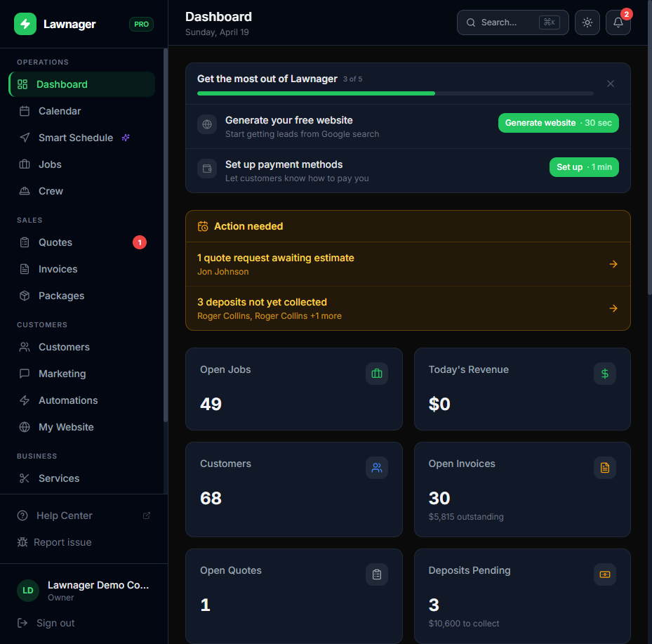Click the Dashboard page heading
The height and width of the screenshot is (644, 652).
(218, 17)
